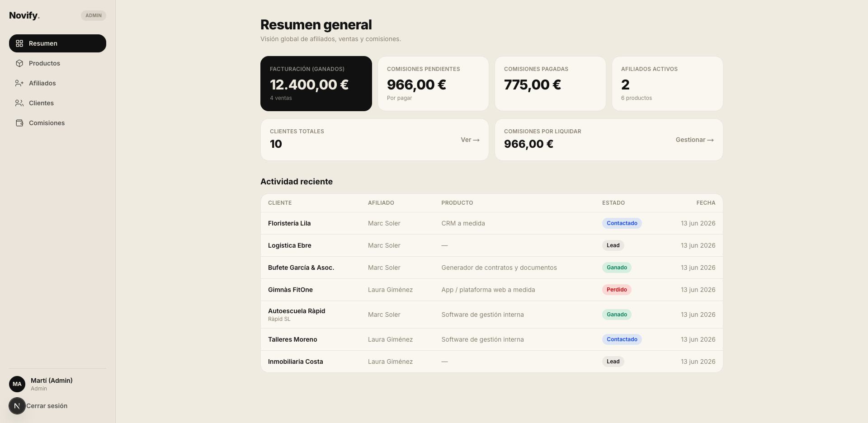Select the Floristería Lila row name
Image resolution: width=868 pixels, height=423 pixels.
pos(289,223)
